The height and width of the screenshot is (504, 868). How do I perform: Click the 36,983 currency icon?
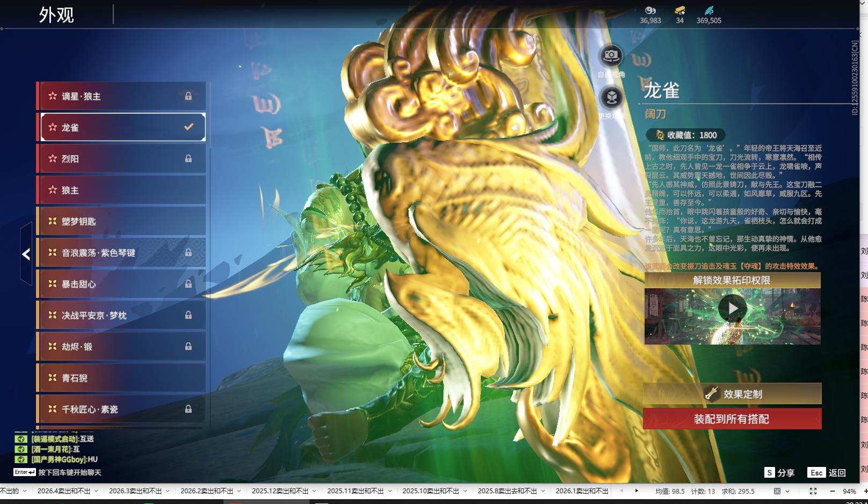click(650, 10)
